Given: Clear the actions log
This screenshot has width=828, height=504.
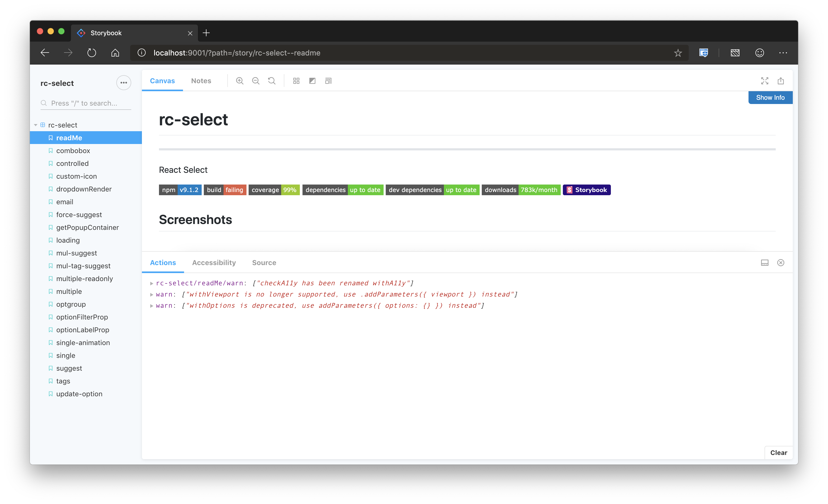Looking at the screenshot, I should pos(778,453).
